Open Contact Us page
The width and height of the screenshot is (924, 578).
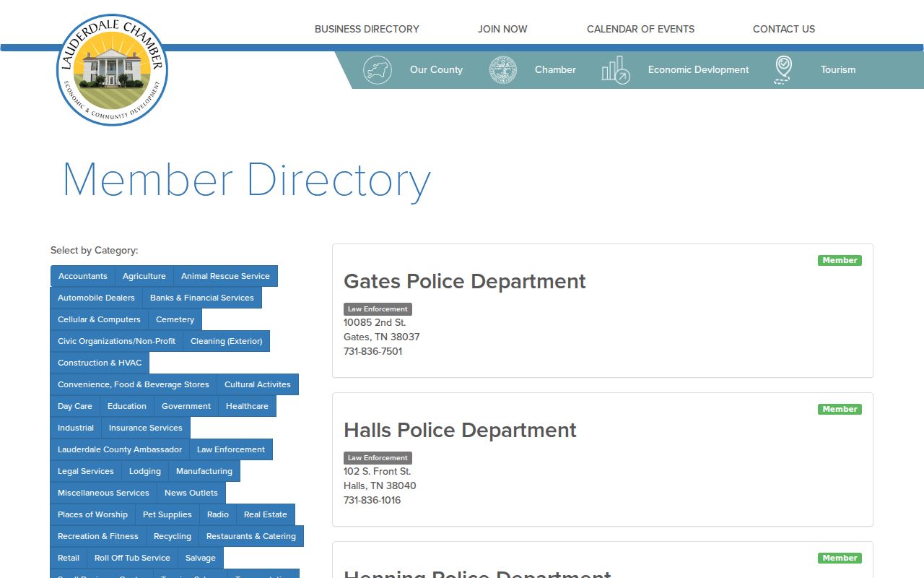[x=784, y=29]
